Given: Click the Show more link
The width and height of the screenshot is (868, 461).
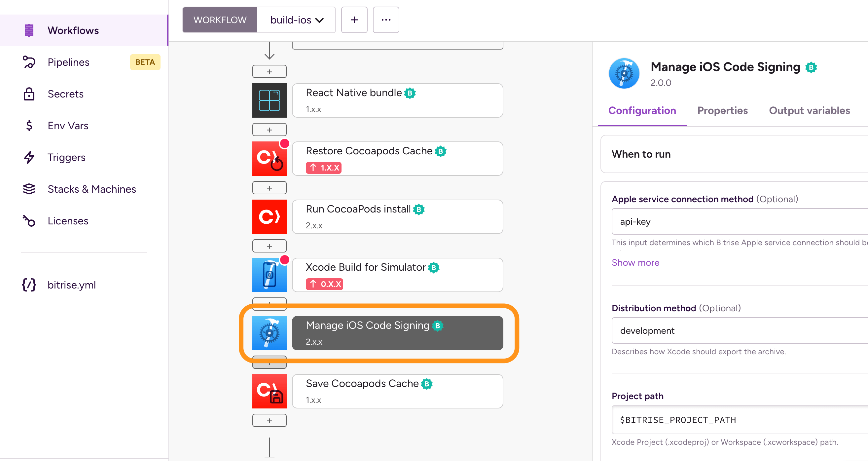Looking at the screenshot, I should [x=635, y=262].
